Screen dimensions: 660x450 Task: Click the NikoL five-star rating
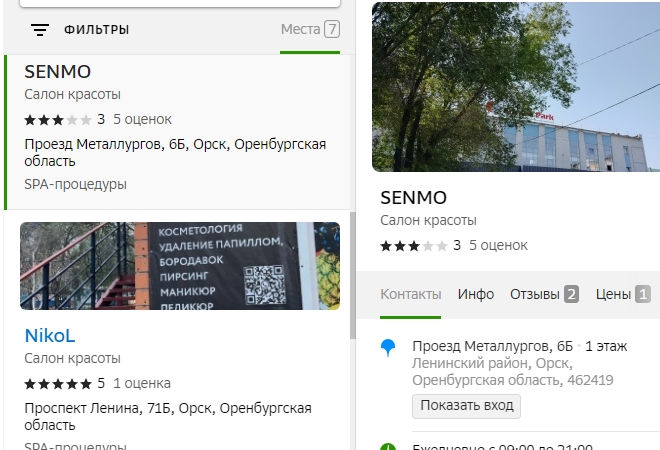click(x=58, y=383)
